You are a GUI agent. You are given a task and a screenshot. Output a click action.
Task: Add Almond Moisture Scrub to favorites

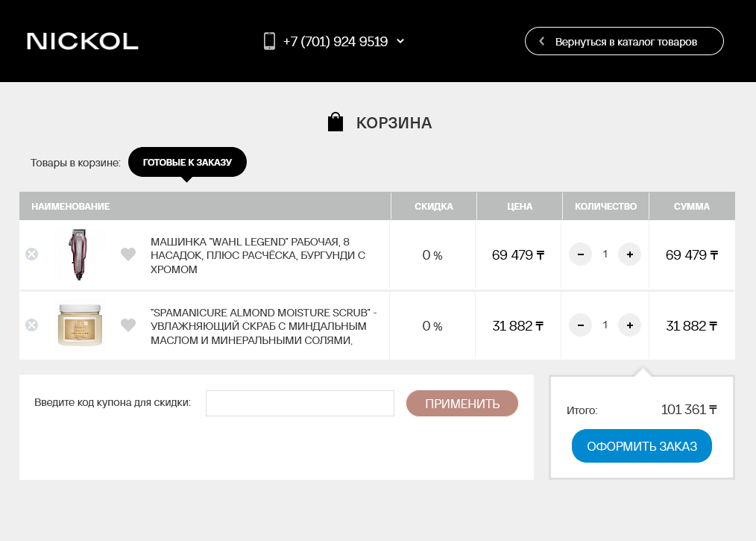128,325
